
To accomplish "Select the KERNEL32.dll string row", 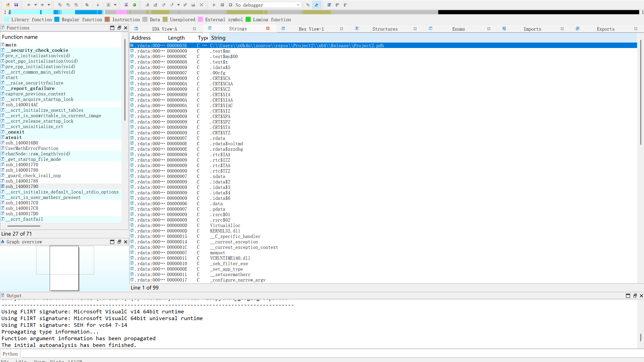I will click(383, 231).
